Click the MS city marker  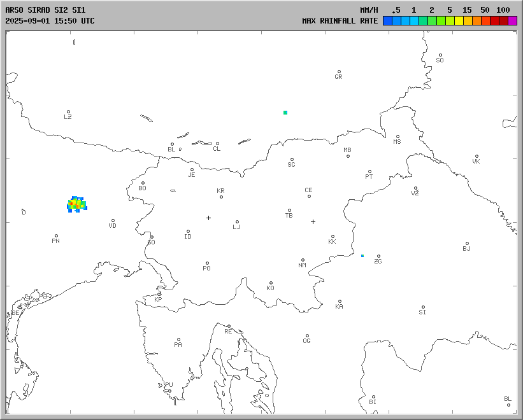pos(398,137)
